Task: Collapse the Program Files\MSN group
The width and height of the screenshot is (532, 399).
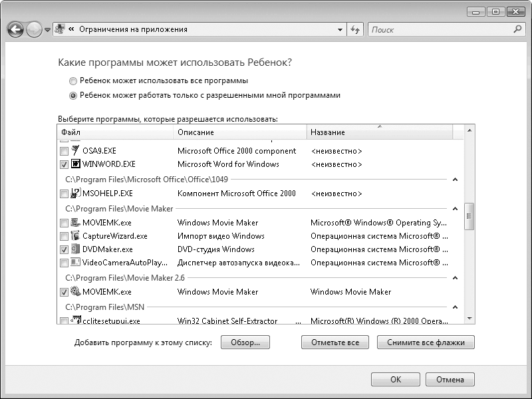Action: [x=456, y=307]
